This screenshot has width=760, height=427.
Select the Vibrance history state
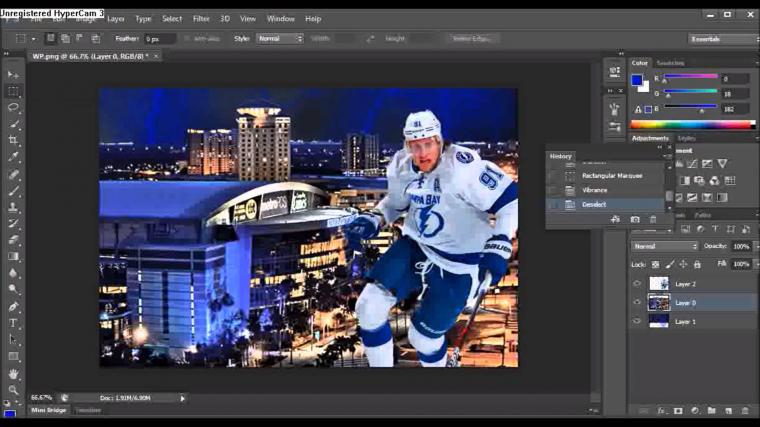click(605, 190)
